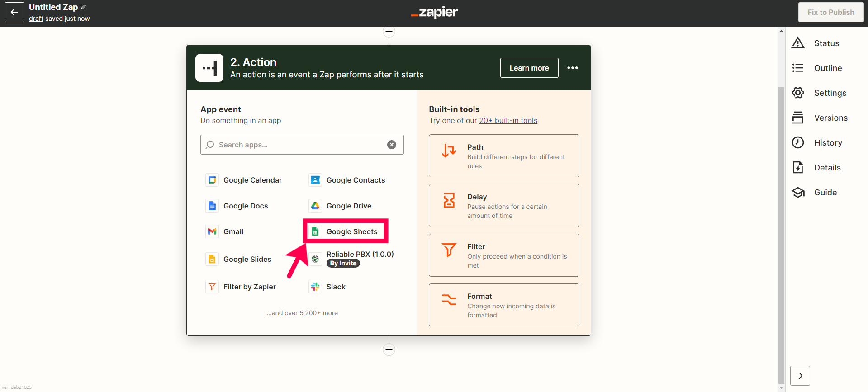Screen dimensions: 868x392
Task: Select the Google Slides icon
Action: (212, 259)
